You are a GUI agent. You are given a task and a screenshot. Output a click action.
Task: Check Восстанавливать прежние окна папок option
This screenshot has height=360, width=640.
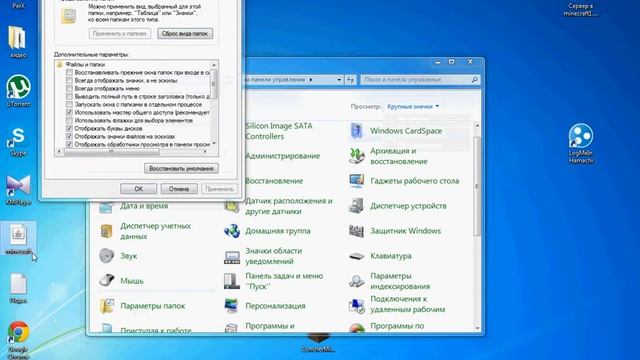pos(69,73)
